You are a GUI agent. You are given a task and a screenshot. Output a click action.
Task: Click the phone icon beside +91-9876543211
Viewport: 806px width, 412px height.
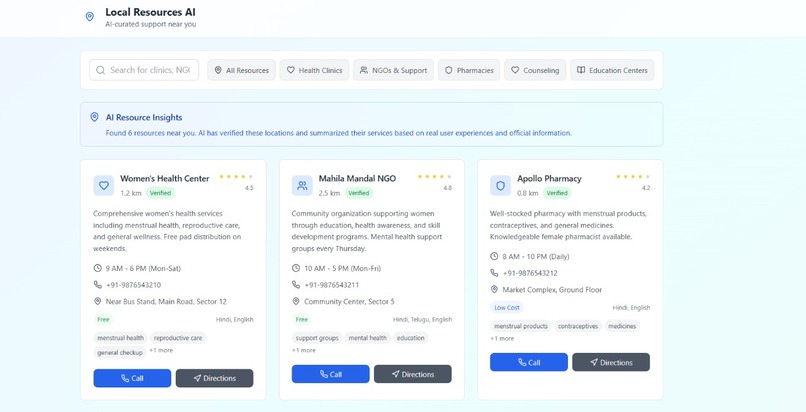[296, 285]
